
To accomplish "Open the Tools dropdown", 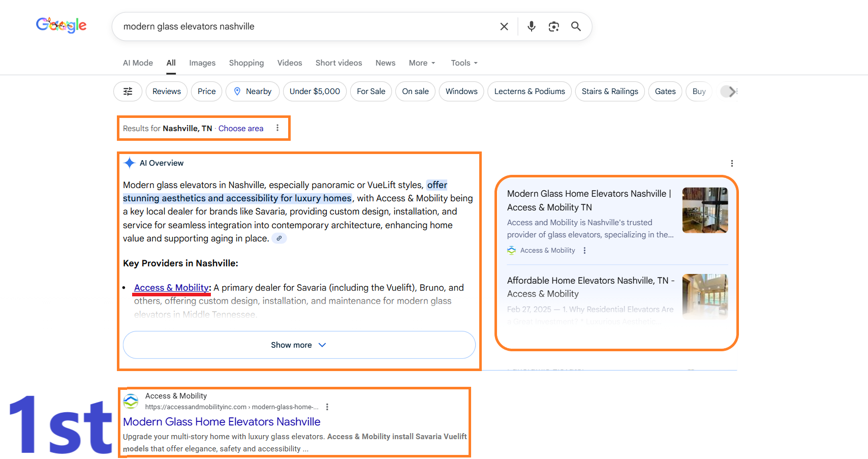I will (x=464, y=63).
